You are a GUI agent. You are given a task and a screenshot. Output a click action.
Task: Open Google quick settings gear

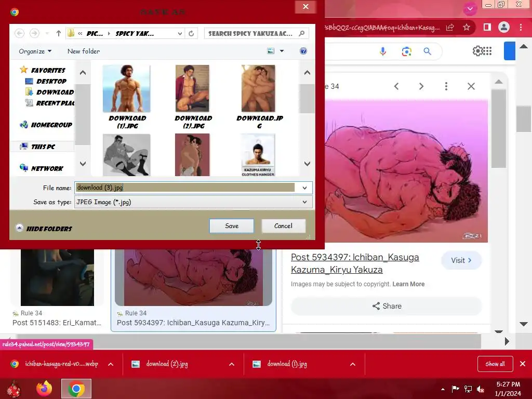click(478, 51)
